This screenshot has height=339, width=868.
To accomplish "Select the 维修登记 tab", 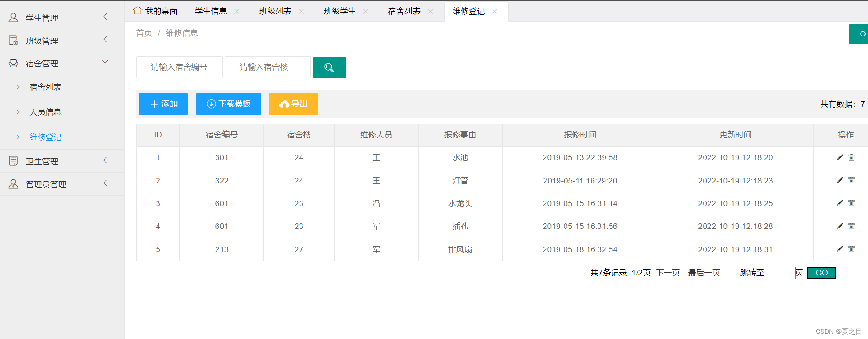I will [469, 11].
